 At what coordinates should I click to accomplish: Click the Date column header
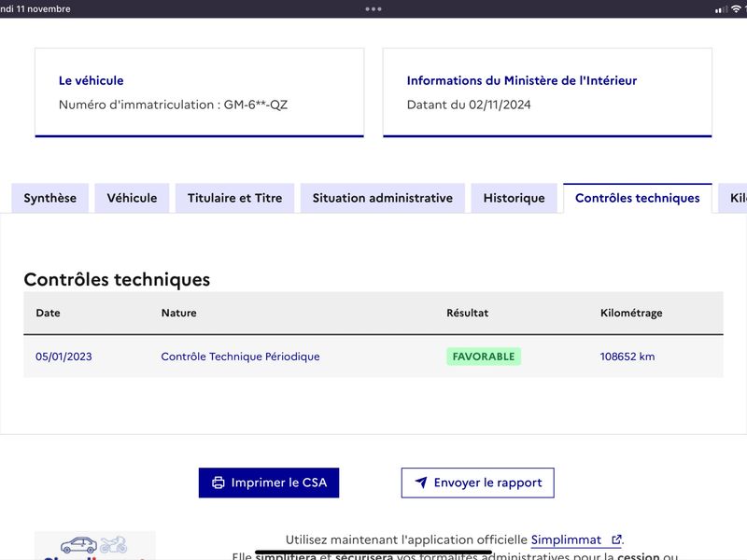click(49, 313)
